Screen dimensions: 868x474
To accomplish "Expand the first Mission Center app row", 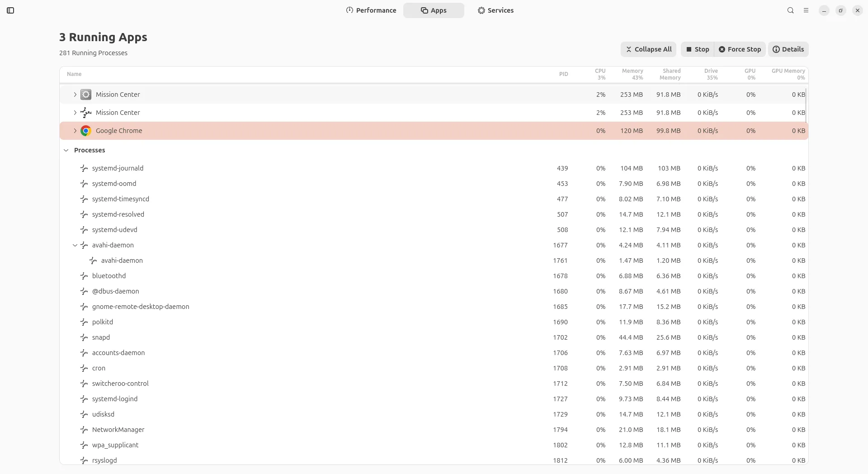I will click(x=75, y=95).
